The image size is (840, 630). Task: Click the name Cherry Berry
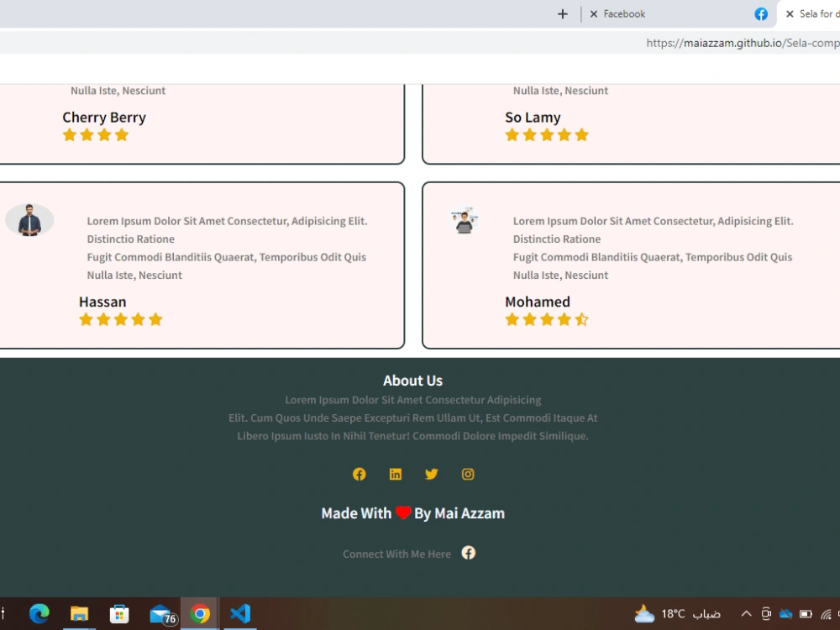pyautogui.click(x=104, y=118)
